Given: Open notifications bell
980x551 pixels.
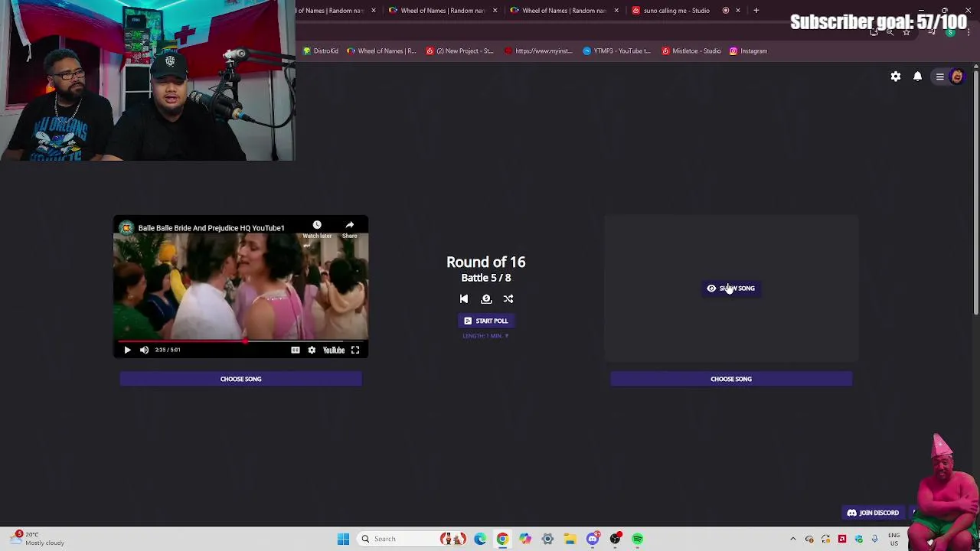Looking at the screenshot, I should [917, 77].
